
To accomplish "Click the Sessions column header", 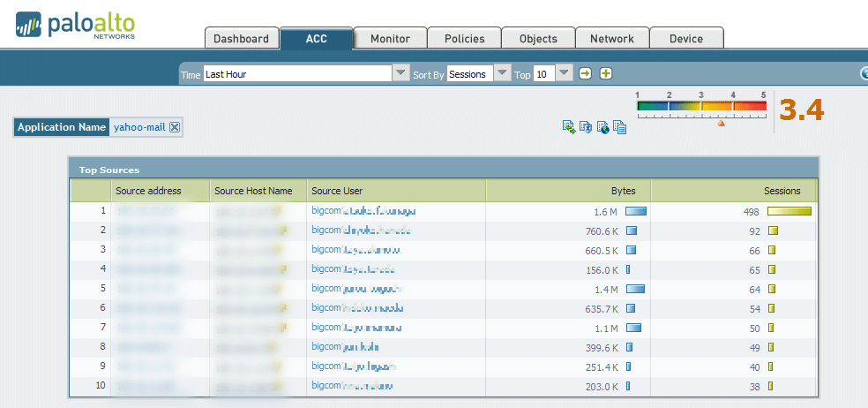I will pos(782,191).
